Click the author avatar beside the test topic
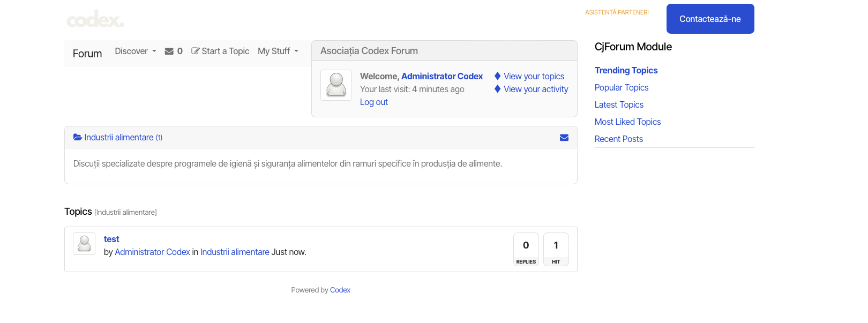 tap(84, 244)
